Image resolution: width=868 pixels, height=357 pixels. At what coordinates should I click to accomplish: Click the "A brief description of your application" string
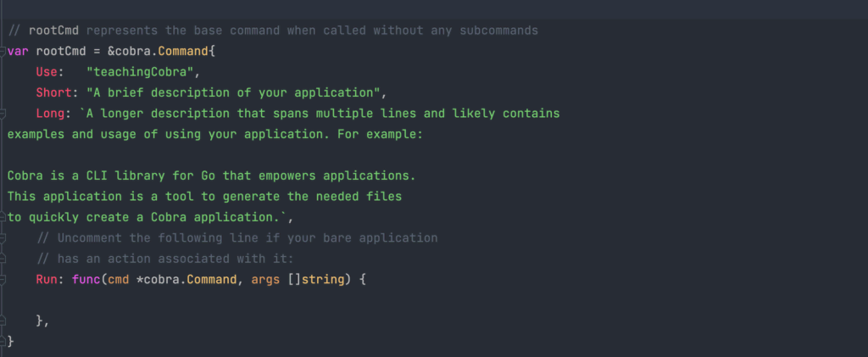click(227, 92)
